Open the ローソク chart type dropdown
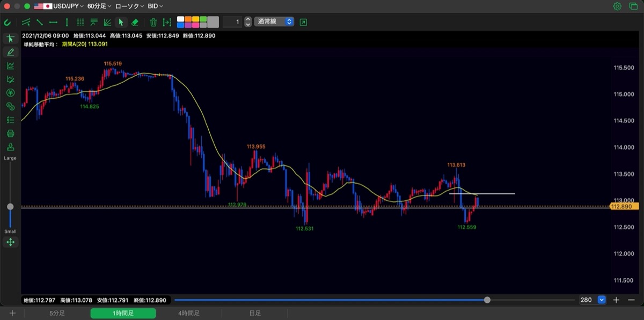 (x=129, y=6)
